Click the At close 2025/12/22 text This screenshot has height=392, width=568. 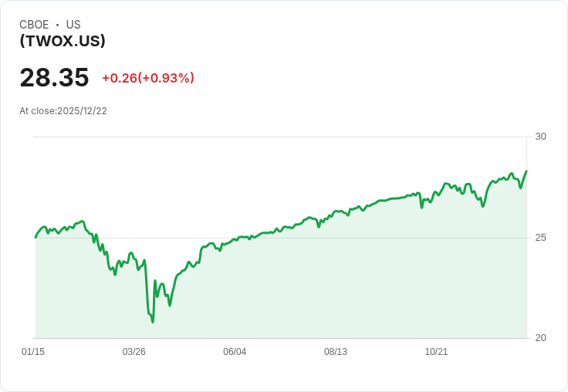[63, 111]
